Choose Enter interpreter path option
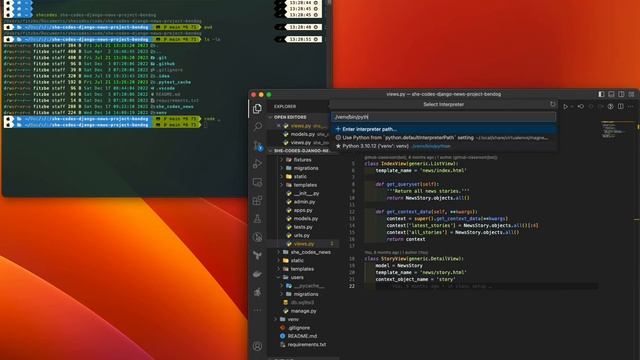The image size is (640, 360). tap(444, 129)
